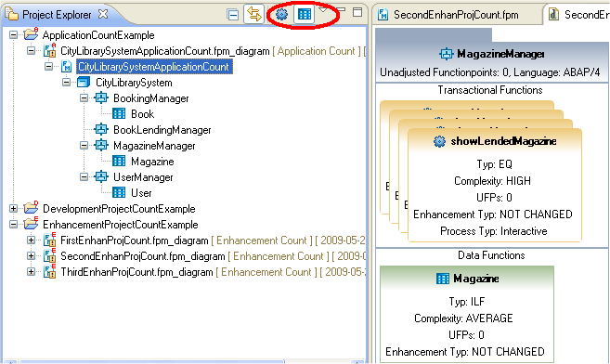
Task: Collapse the MagazineManager node
Action: point(84,146)
